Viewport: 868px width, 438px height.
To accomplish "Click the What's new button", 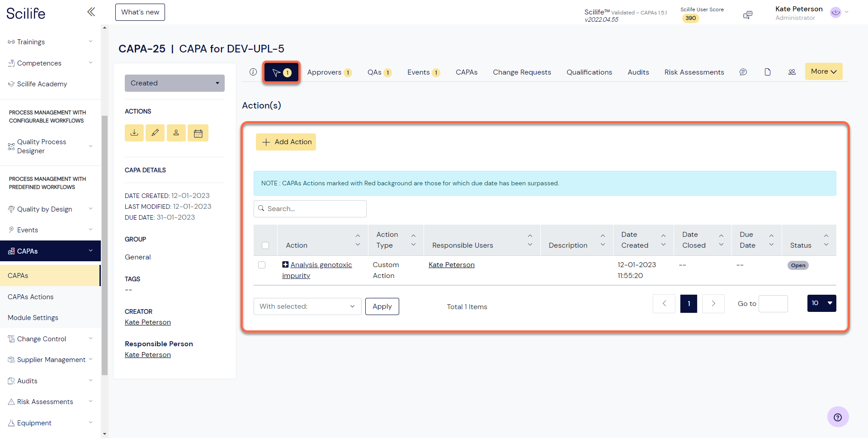I will pos(140,12).
